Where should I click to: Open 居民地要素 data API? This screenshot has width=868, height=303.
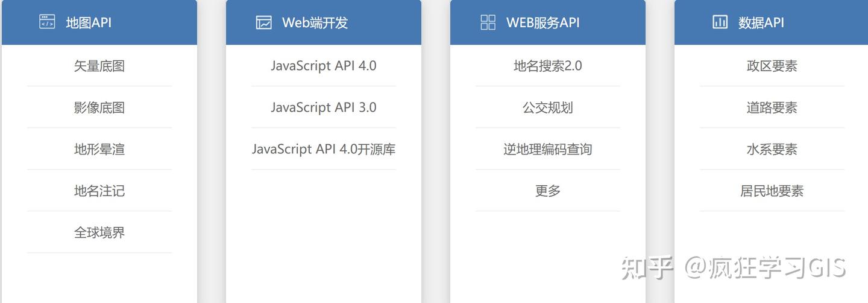772,191
